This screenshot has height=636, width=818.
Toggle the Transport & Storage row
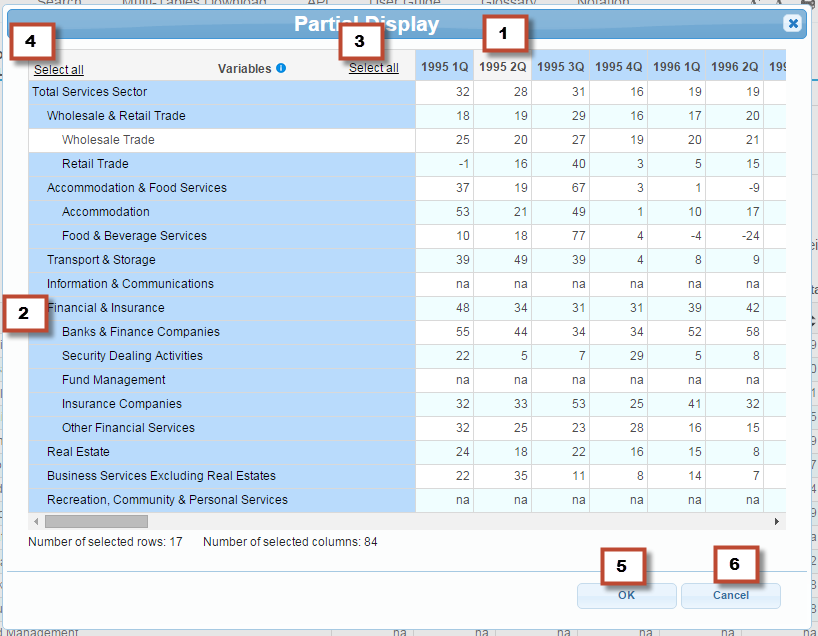tap(101, 260)
